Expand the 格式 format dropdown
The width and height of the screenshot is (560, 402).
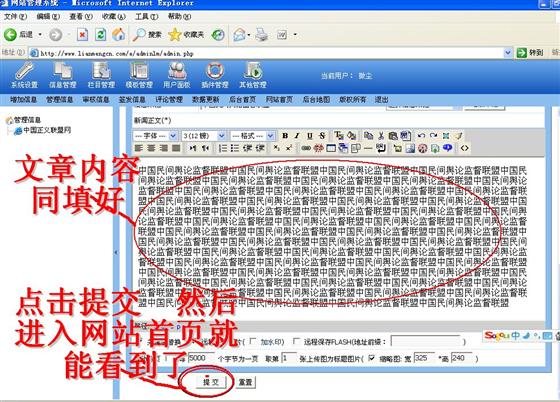252,136
